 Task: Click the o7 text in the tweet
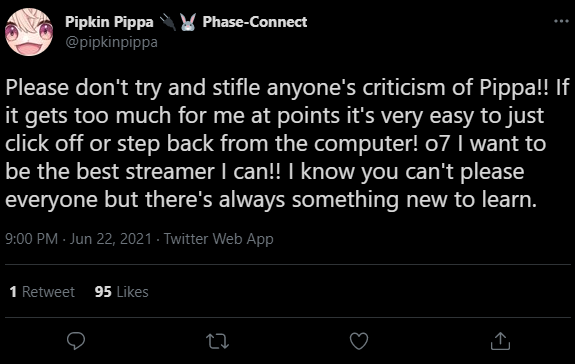click(x=437, y=144)
